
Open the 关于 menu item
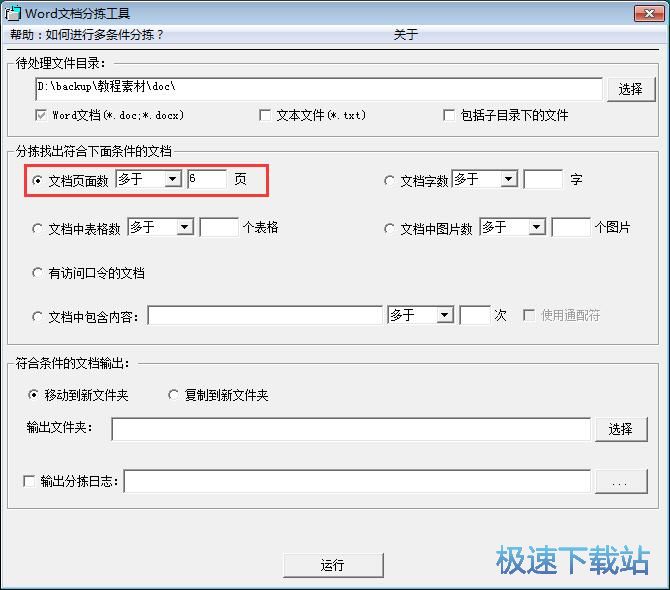coord(405,35)
